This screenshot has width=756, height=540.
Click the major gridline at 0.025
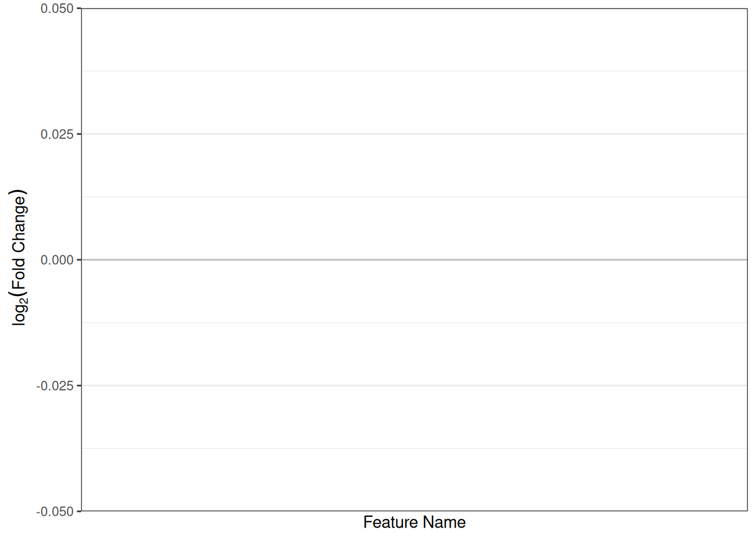[x=414, y=134]
